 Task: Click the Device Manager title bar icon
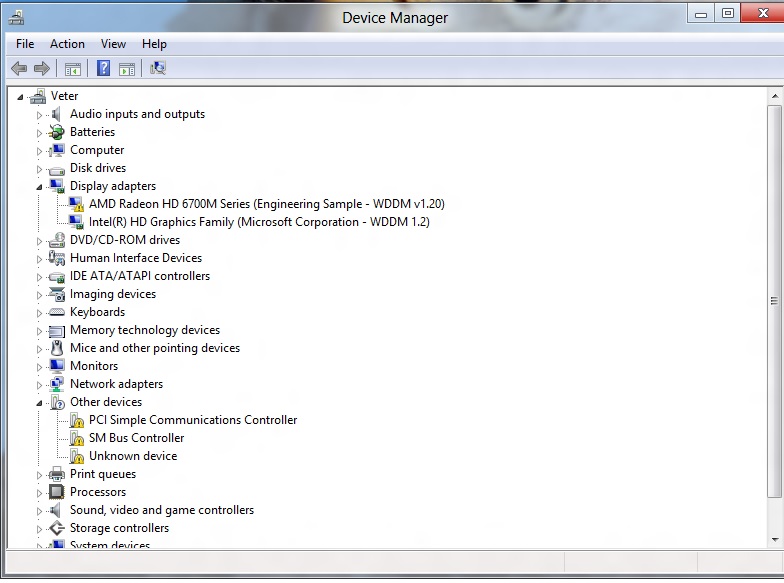click(x=16, y=18)
